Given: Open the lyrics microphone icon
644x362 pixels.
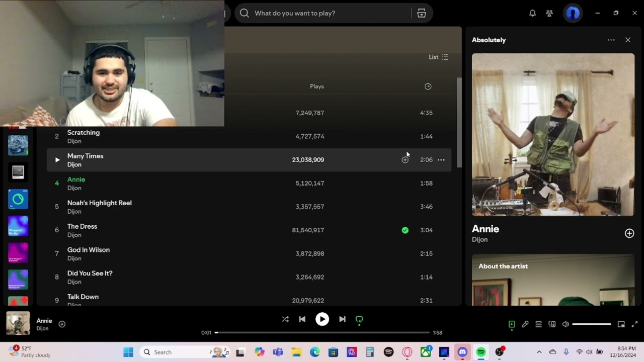Looking at the screenshot, I should [x=525, y=324].
